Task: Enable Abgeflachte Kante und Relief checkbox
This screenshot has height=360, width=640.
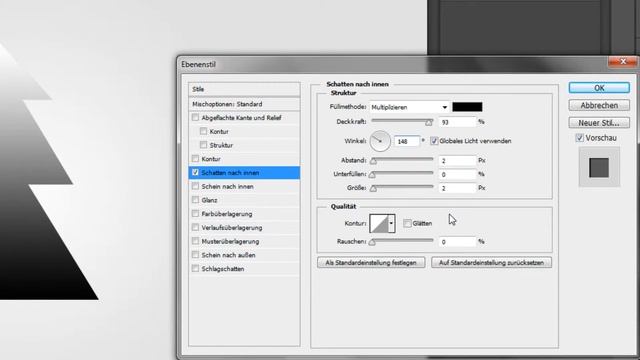Action: [195, 118]
